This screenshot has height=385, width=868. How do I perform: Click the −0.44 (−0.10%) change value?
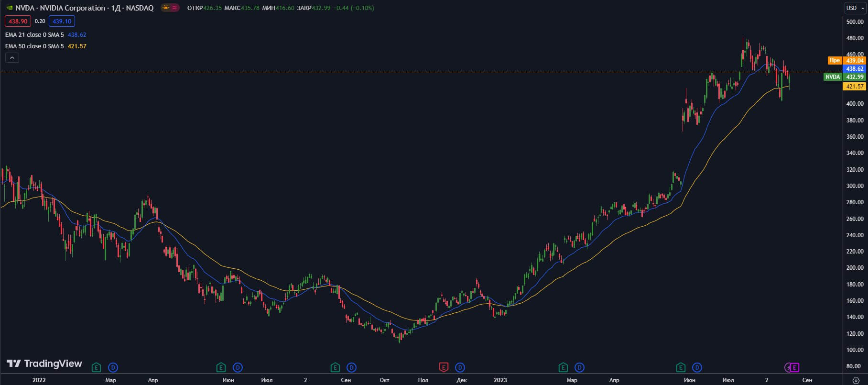click(353, 8)
